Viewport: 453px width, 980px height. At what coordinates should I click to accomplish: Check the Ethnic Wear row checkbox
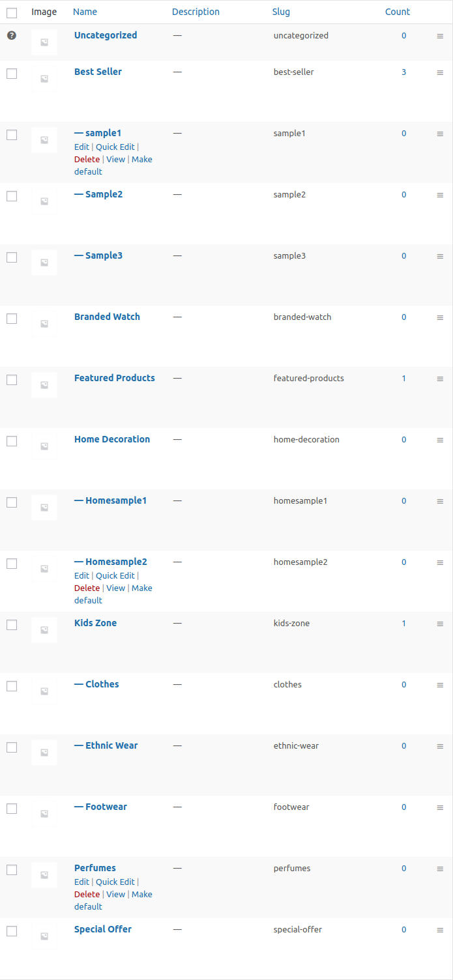pyautogui.click(x=12, y=747)
